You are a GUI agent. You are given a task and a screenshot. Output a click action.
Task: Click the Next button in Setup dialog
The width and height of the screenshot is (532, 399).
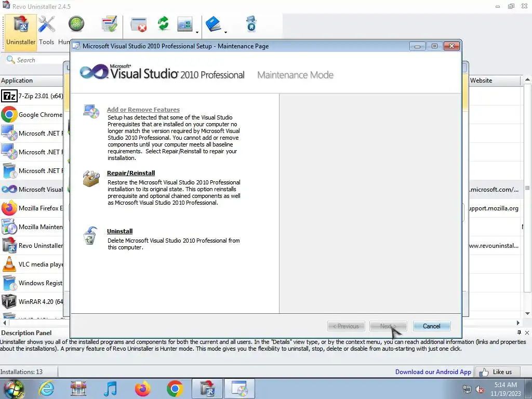pos(388,326)
